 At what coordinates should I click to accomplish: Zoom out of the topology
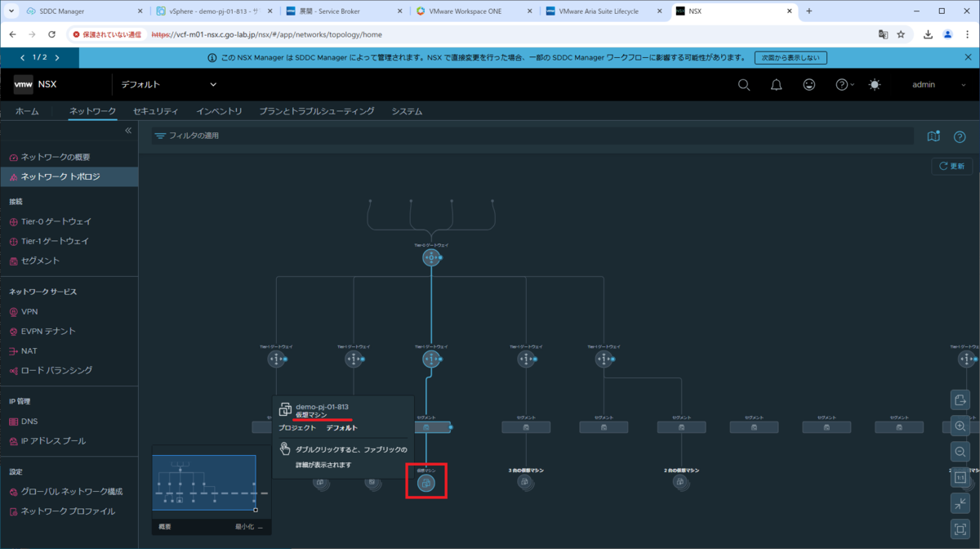coord(960,453)
